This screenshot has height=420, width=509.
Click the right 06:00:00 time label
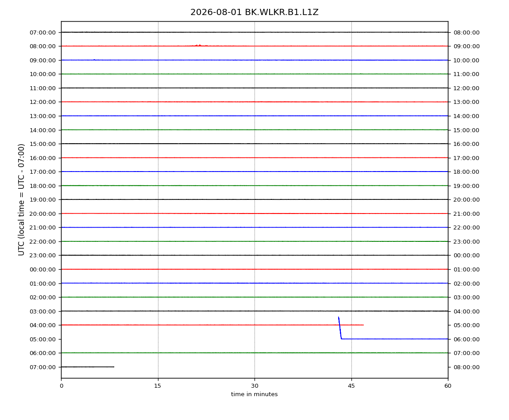point(467,339)
